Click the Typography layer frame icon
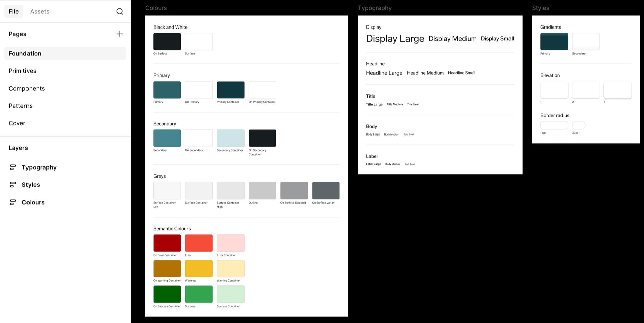 click(x=13, y=167)
